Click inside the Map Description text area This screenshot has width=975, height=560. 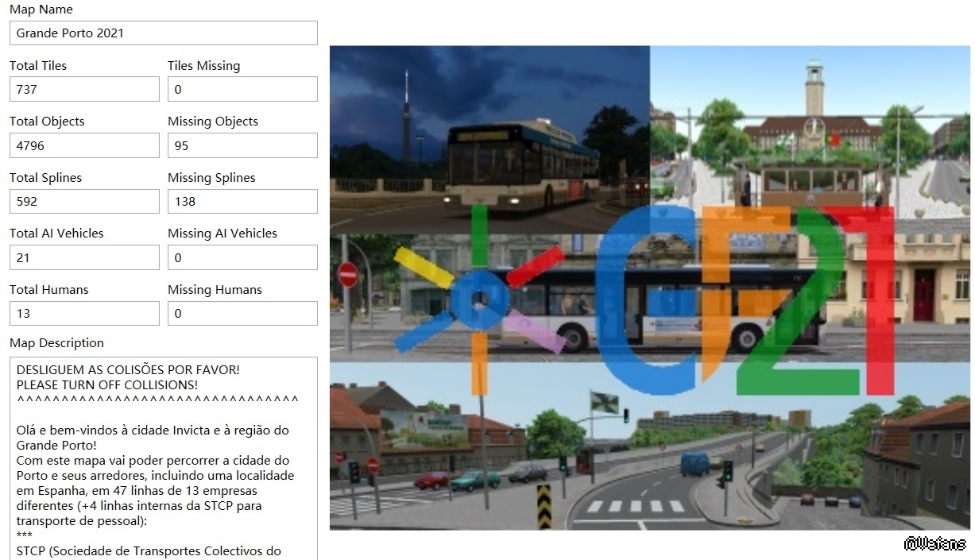pos(164,458)
